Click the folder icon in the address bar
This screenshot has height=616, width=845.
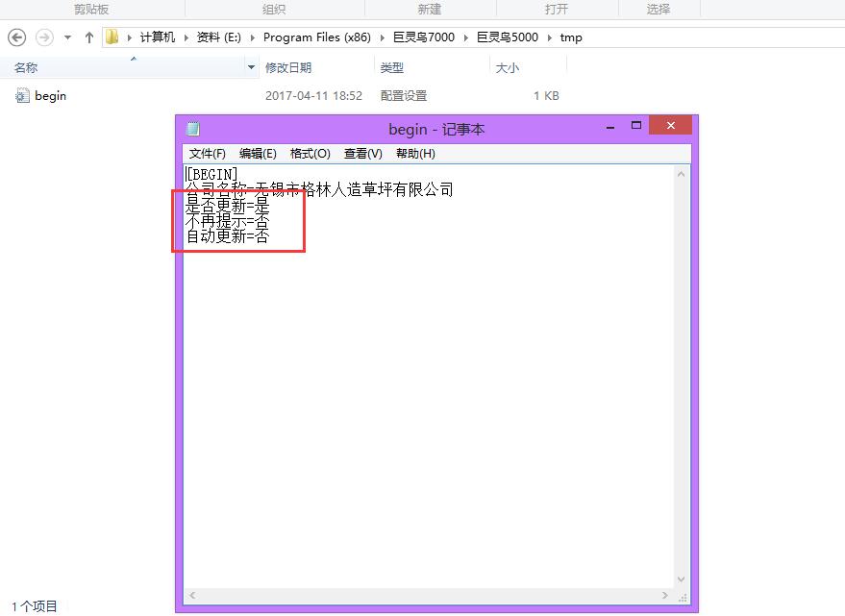[112, 37]
